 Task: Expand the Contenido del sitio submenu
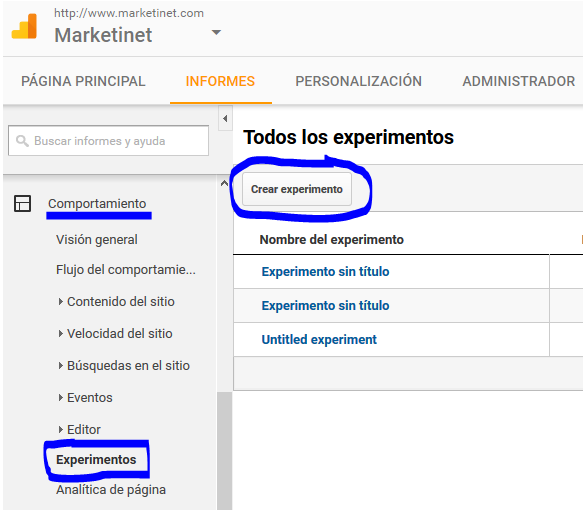click(x=61, y=302)
